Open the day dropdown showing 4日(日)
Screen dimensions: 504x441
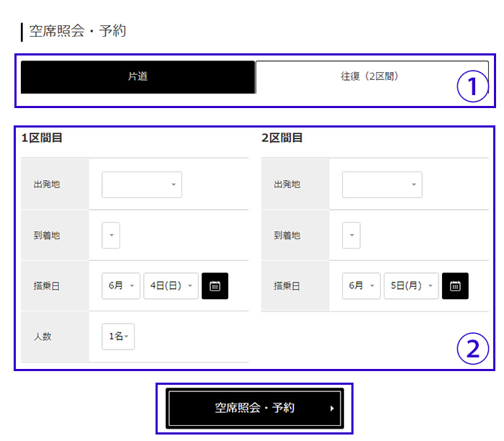(171, 286)
